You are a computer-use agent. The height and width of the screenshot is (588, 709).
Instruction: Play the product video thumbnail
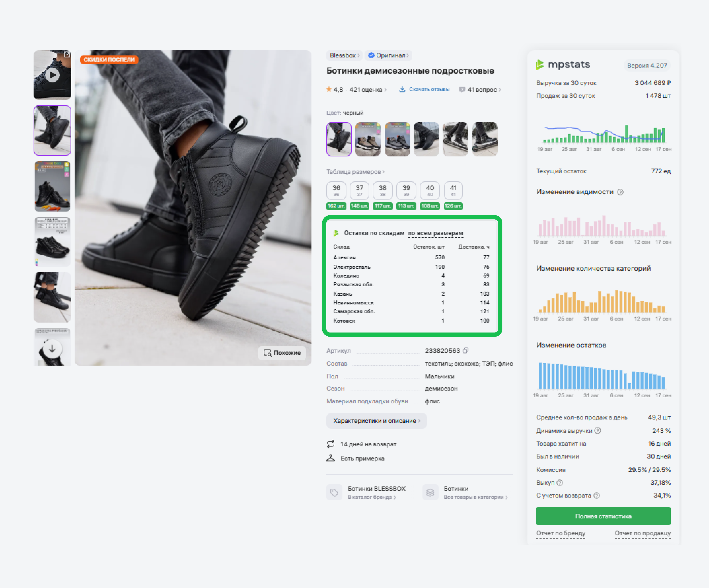point(52,75)
